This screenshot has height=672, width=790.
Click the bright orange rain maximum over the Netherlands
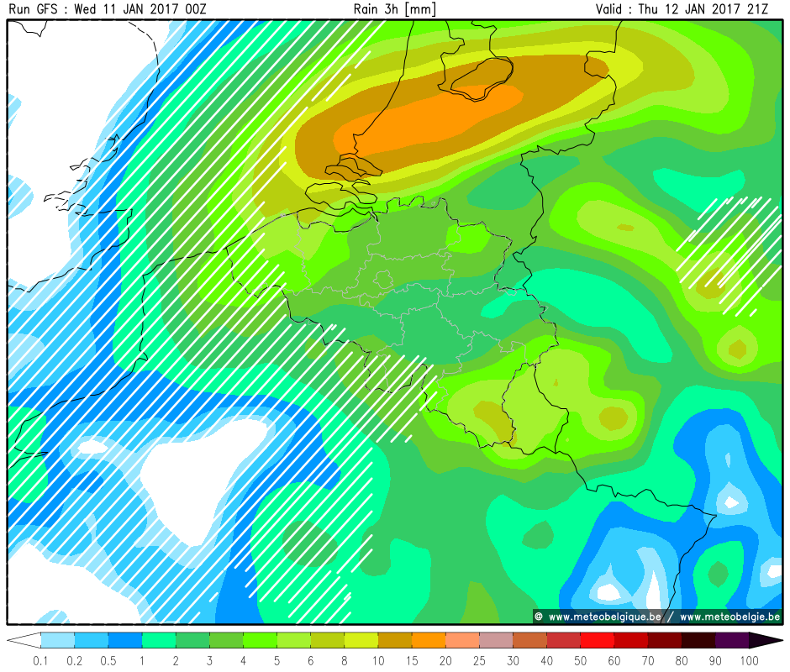429,121
